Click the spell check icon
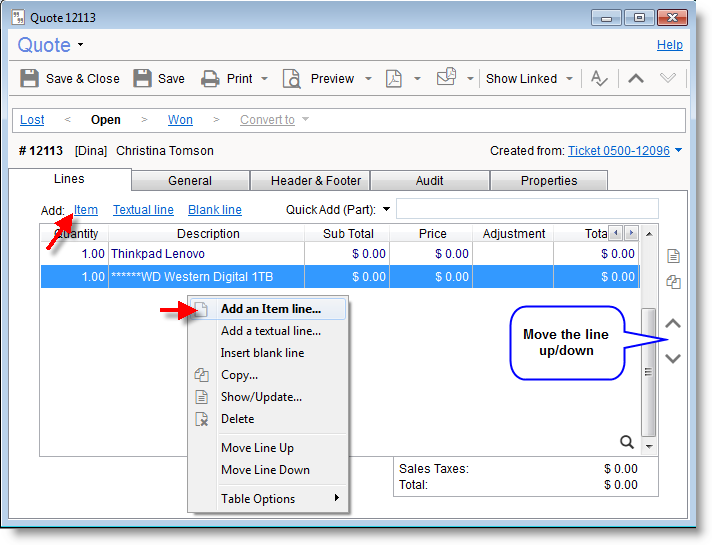The image size is (712, 545). 599,79
